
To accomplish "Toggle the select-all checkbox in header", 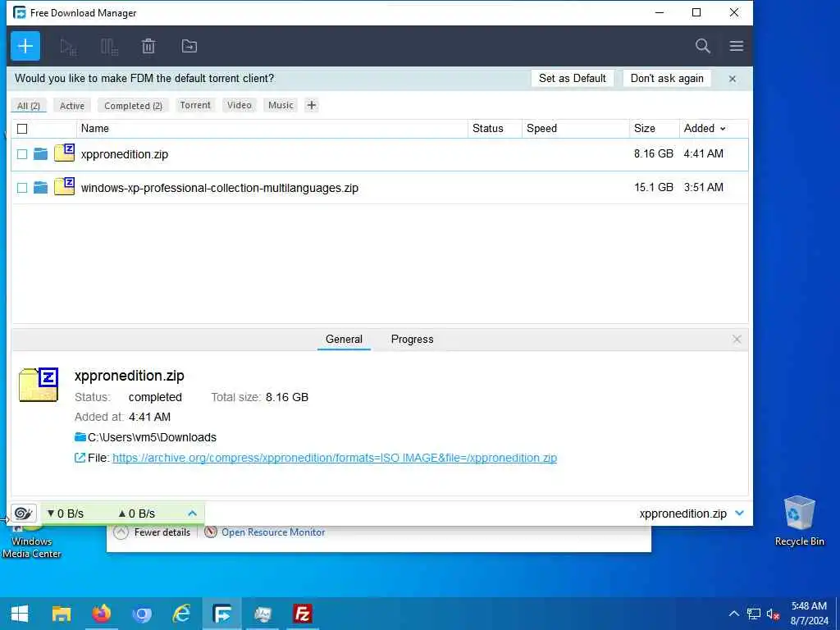I will tap(22, 129).
